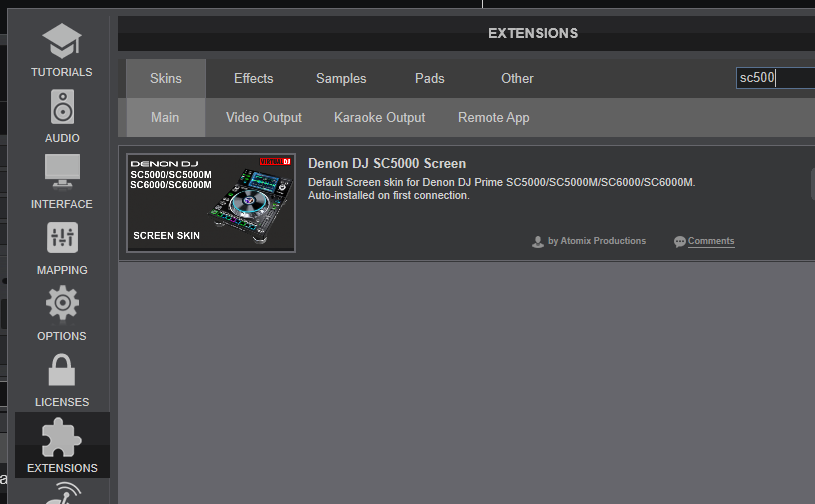
Task: Switch to the Other tab
Action: 517,78
